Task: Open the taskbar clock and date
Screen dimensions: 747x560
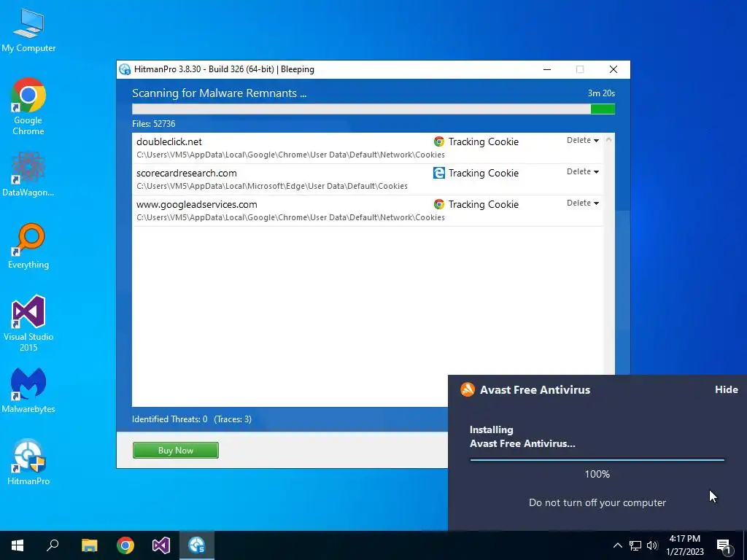Action: [x=684, y=545]
